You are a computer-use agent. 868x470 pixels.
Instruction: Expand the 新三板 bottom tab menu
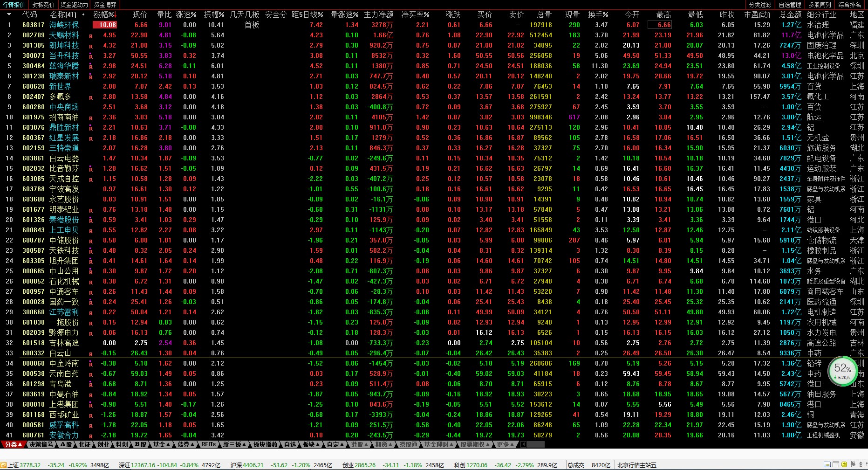click(234, 444)
